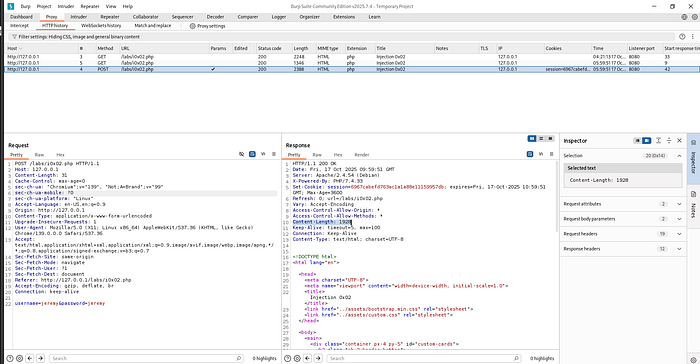The image size is (700, 364).
Task: Open the Sequencer tab
Action: pos(183,17)
